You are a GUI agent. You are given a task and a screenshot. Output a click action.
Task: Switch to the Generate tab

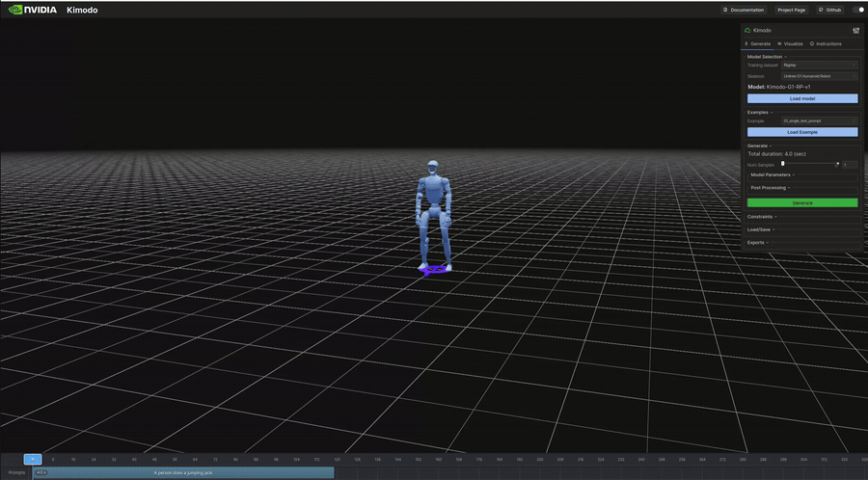click(757, 43)
